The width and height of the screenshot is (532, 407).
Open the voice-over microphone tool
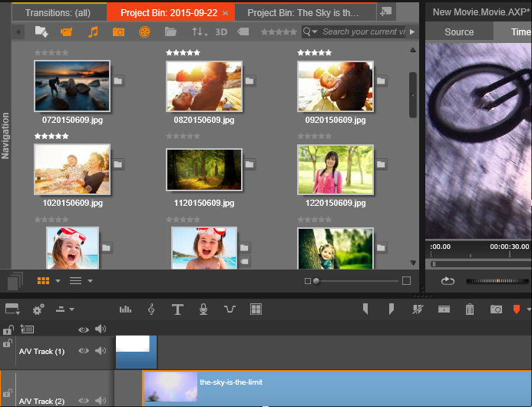tap(203, 309)
